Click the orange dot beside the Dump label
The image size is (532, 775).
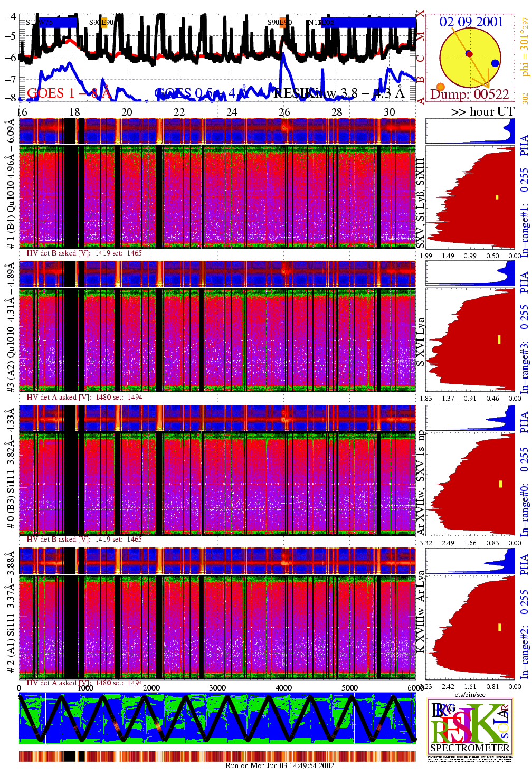(x=441, y=87)
